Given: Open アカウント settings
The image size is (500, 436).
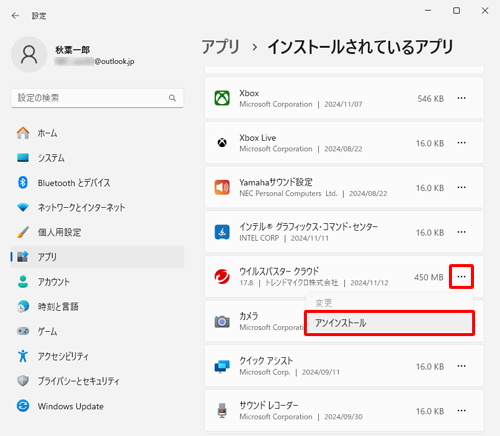Looking at the screenshot, I should point(97,282).
